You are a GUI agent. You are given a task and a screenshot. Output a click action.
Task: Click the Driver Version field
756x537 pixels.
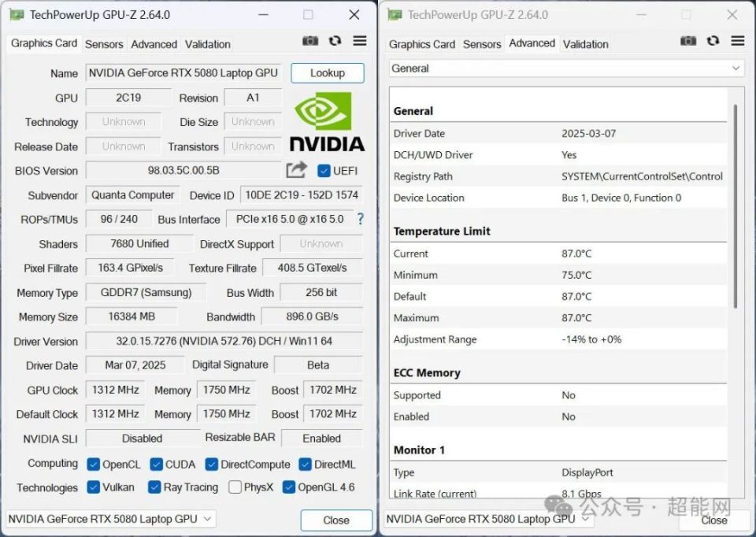point(224,341)
